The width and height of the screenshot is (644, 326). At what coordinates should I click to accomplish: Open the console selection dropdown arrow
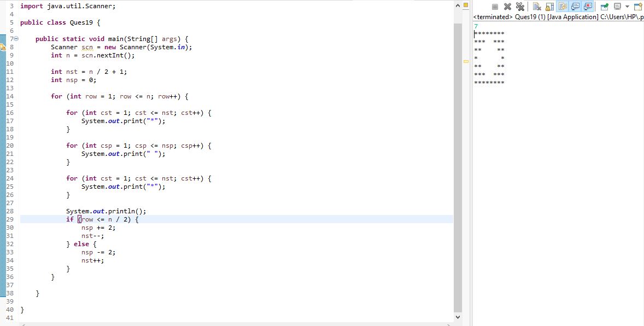pyautogui.click(x=627, y=7)
